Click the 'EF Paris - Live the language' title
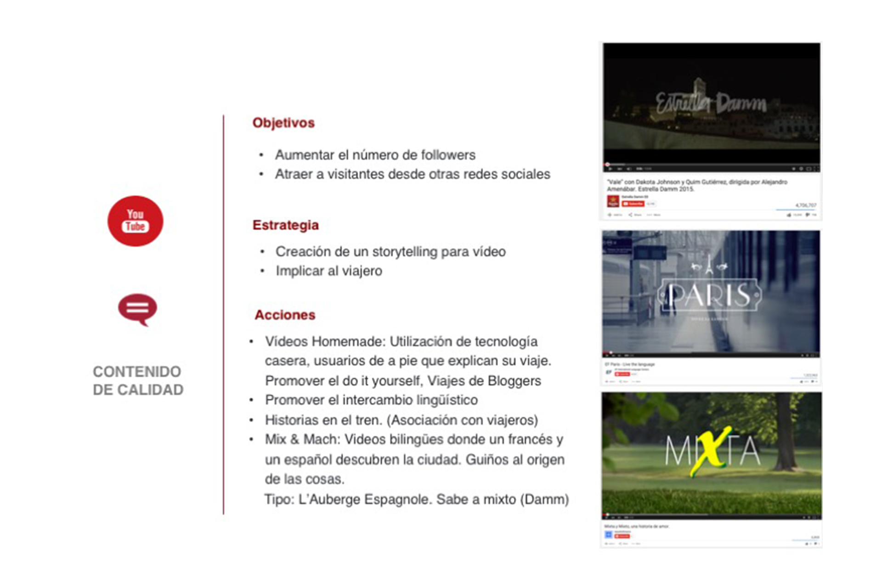This screenshot has width=882, height=588. (x=630, y=364)
